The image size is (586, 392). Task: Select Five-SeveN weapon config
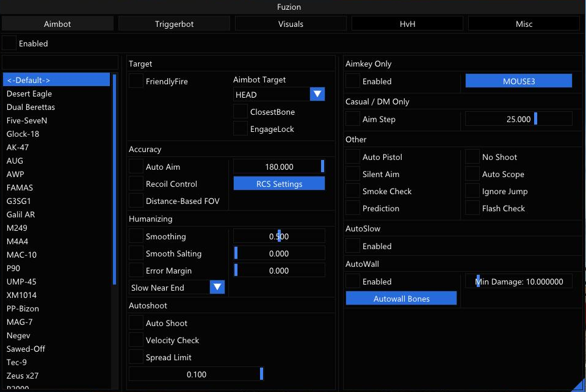[56, 120]
